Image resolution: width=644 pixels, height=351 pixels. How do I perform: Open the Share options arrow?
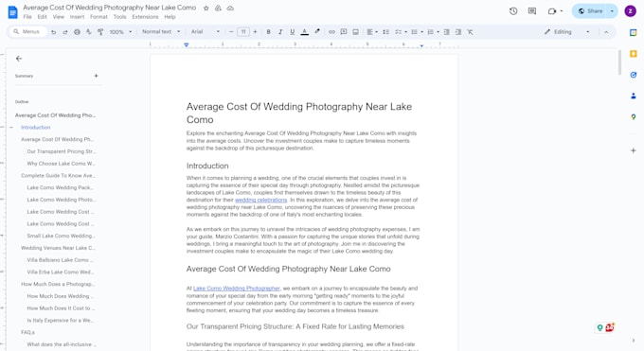tap(612, 11)
